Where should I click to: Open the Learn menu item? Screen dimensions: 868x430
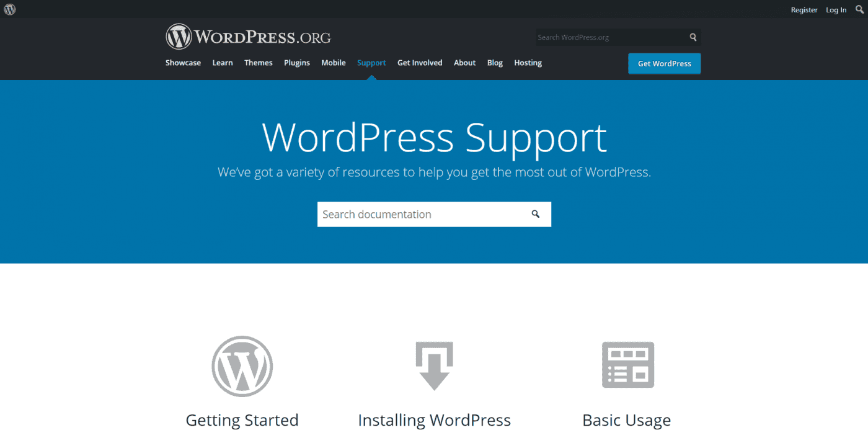click(x=223, y=63)
